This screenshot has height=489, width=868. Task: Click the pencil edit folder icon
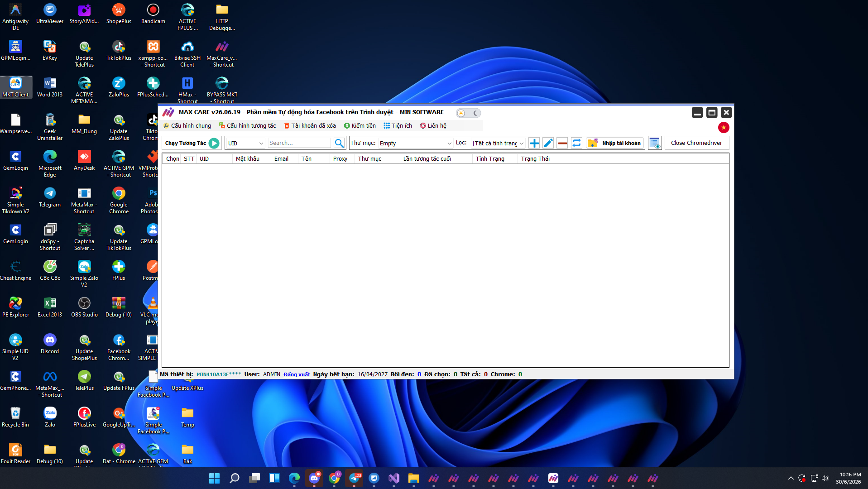[548, 143]
